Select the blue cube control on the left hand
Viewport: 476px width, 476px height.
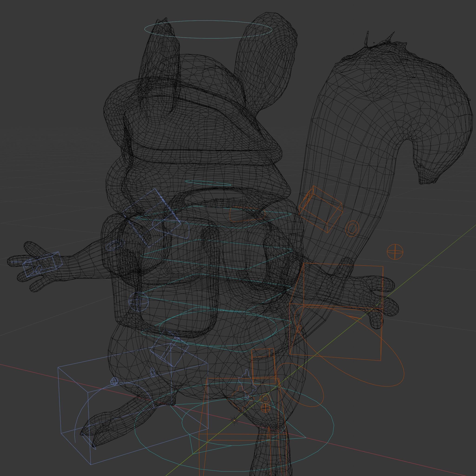43,264
